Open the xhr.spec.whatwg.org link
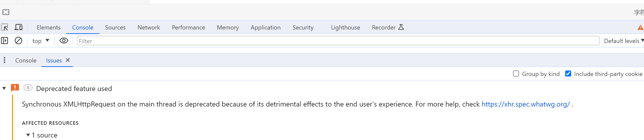This screenshot has width=644, height=140. click(x=526, y=104)
